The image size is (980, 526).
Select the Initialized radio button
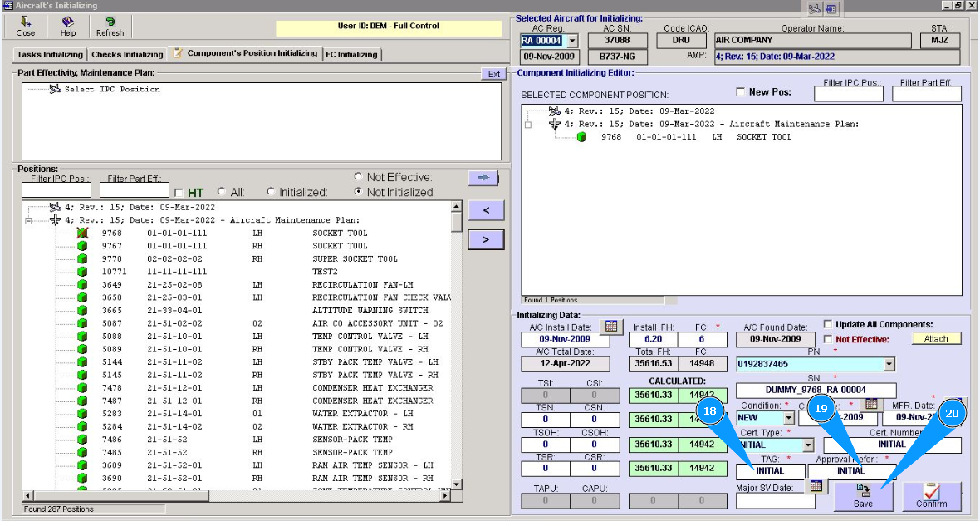tap(271, 192)
